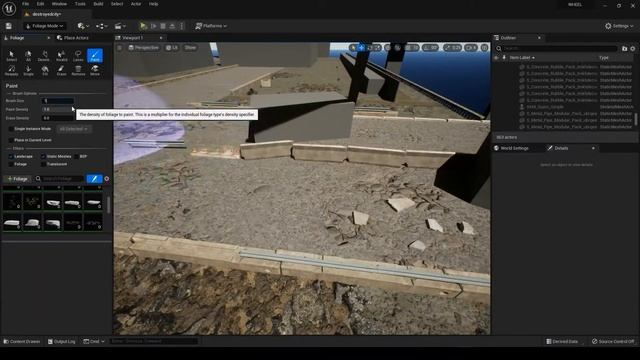Open the cinematics dropdown in the toolbar

point(120,26)
